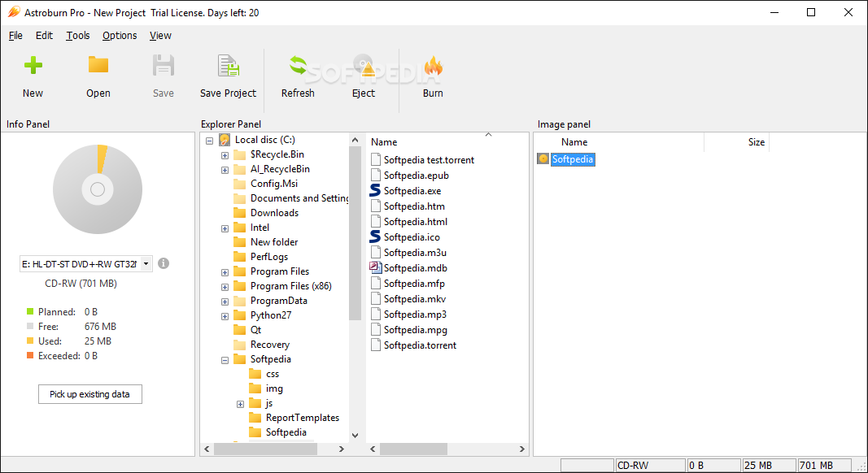Expand the ProgramData folder node
868x473 pixels.
225,302
